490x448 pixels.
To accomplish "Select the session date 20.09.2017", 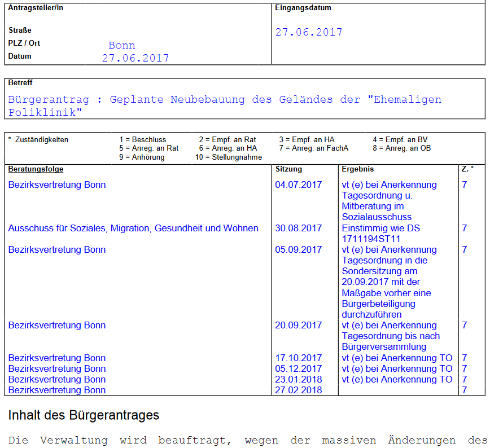I will pos(298,325).
